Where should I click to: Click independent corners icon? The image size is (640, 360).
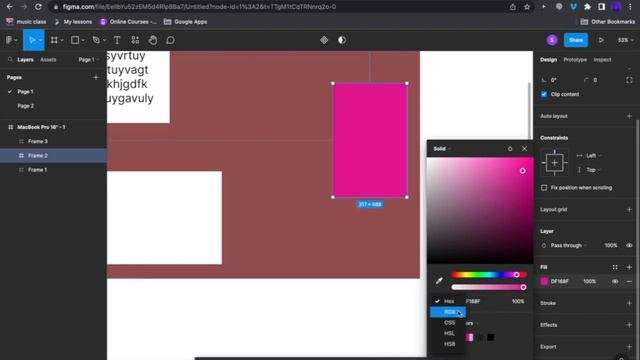[x=629, y=80]
